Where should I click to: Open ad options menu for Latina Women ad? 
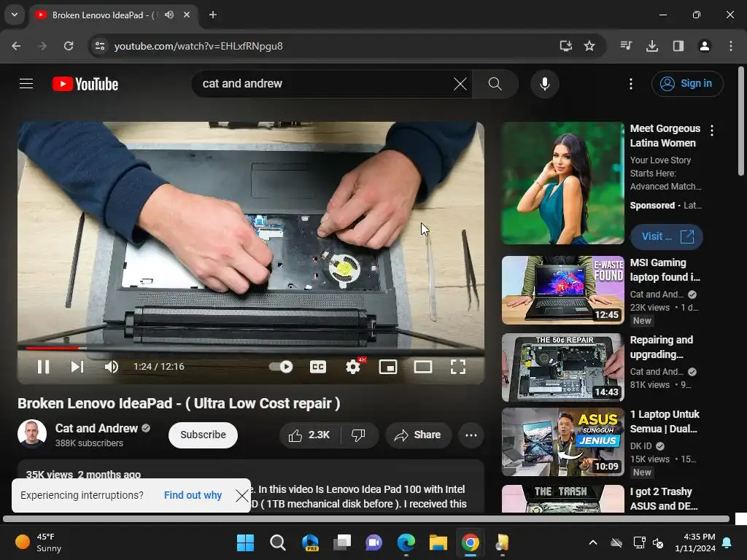[x=712, y=130]
